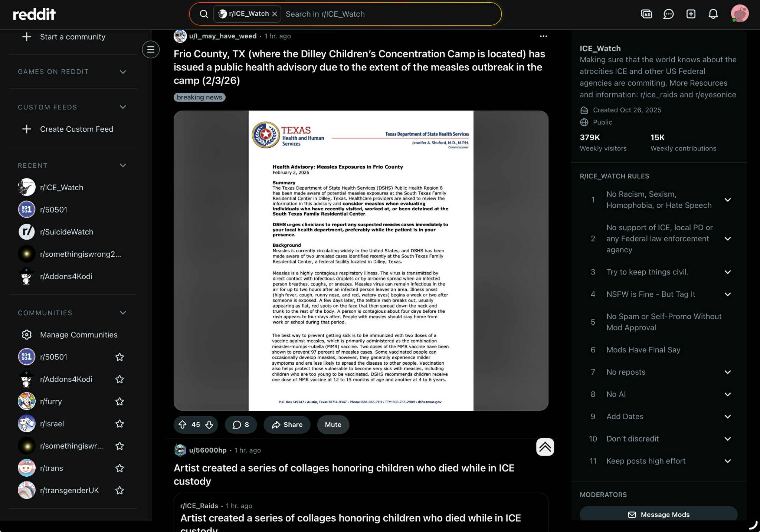
Task: Click the back-to-top double chevron button
Action: 545,447
